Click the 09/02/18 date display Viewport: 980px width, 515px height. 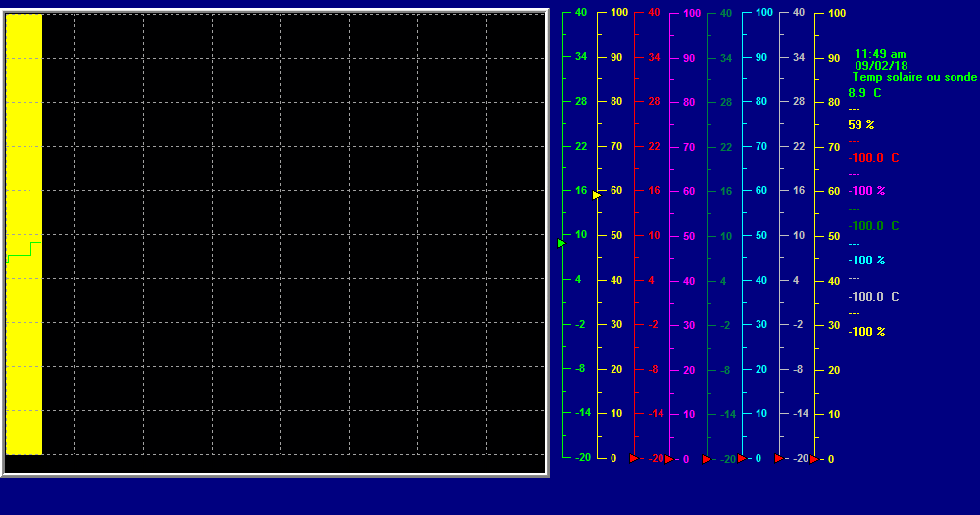[x=881, y=66]
